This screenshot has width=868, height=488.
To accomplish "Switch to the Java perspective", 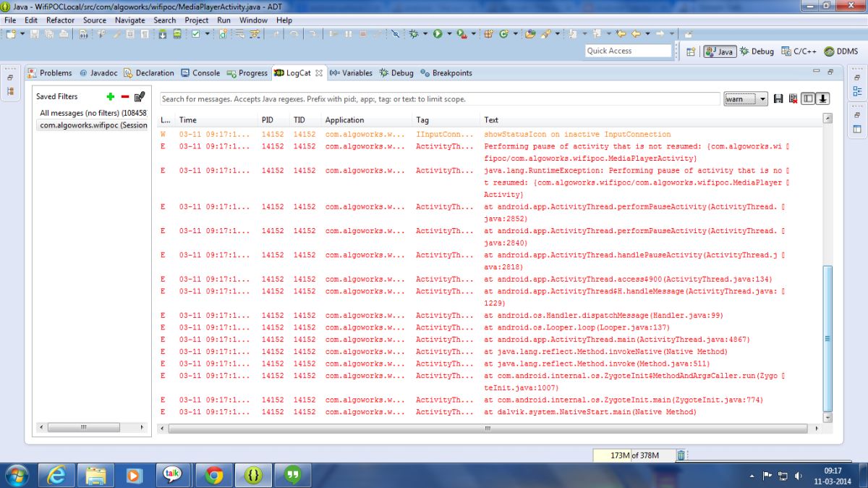I will coord(720,51).
